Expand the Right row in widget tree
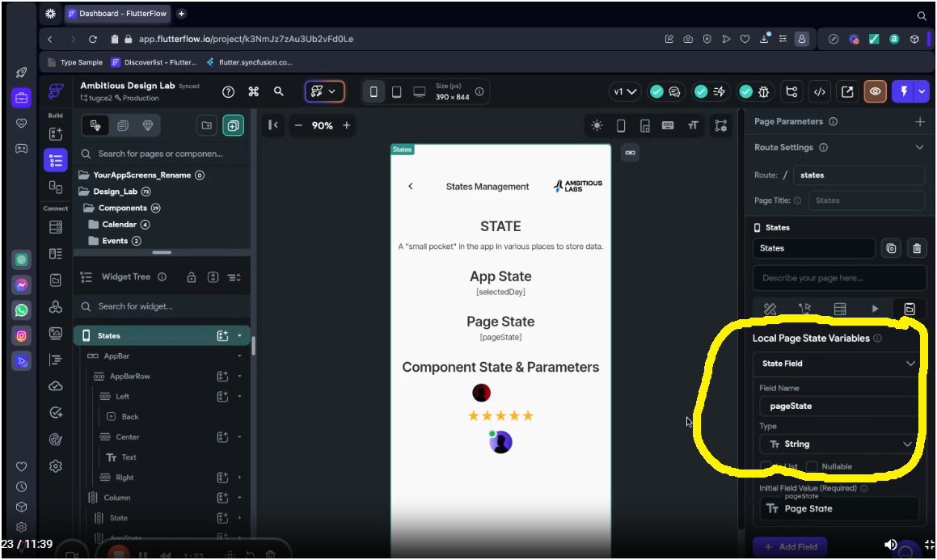 239,478
